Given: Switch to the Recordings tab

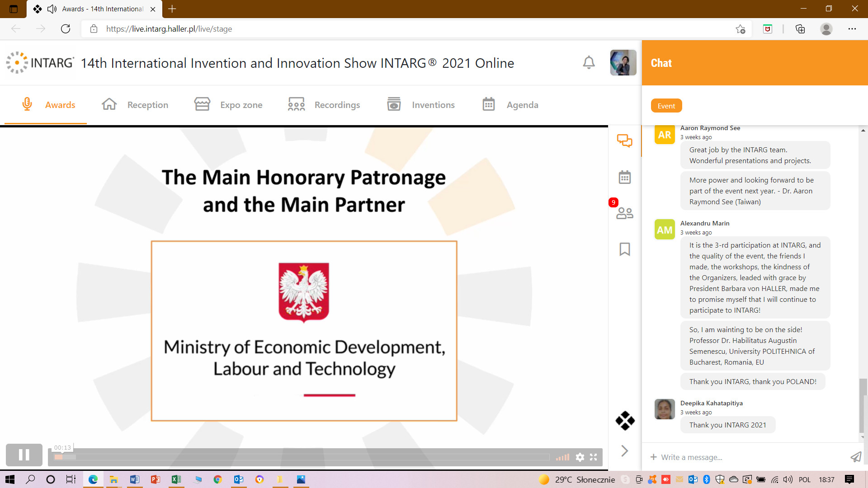Looking at the screenshot, I should [x=324, y=105].
